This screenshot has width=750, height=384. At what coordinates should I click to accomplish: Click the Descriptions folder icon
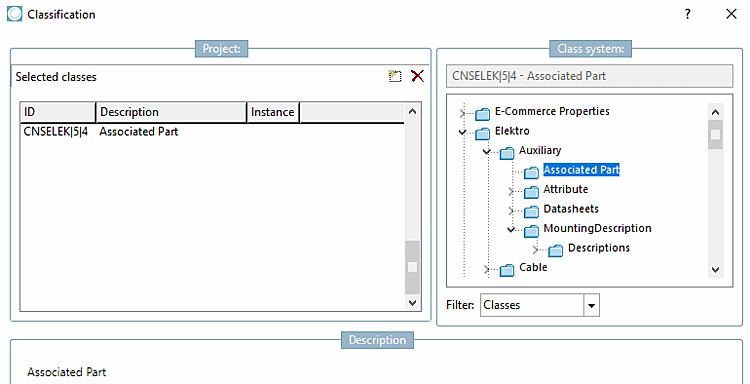click(x=555, y=251)
